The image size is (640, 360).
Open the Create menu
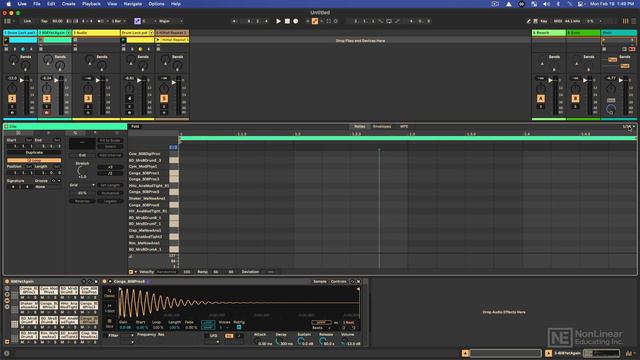pyautogui.click(x=68, y=4)
